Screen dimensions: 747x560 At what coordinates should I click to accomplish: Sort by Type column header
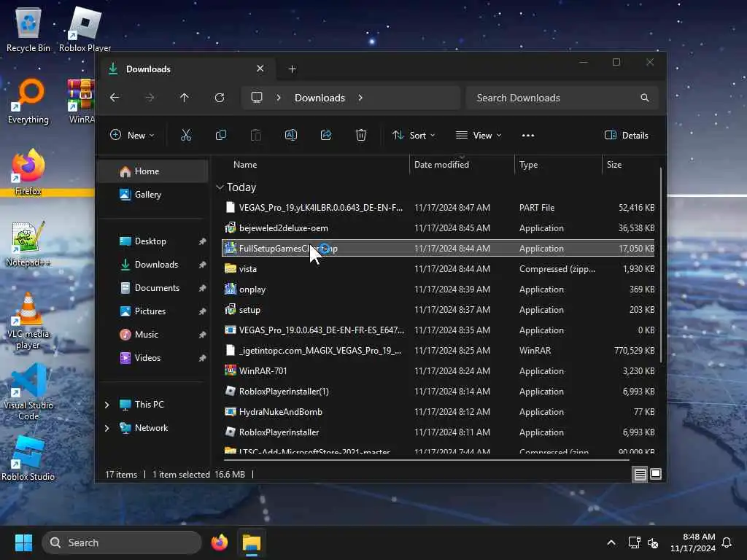528,165
